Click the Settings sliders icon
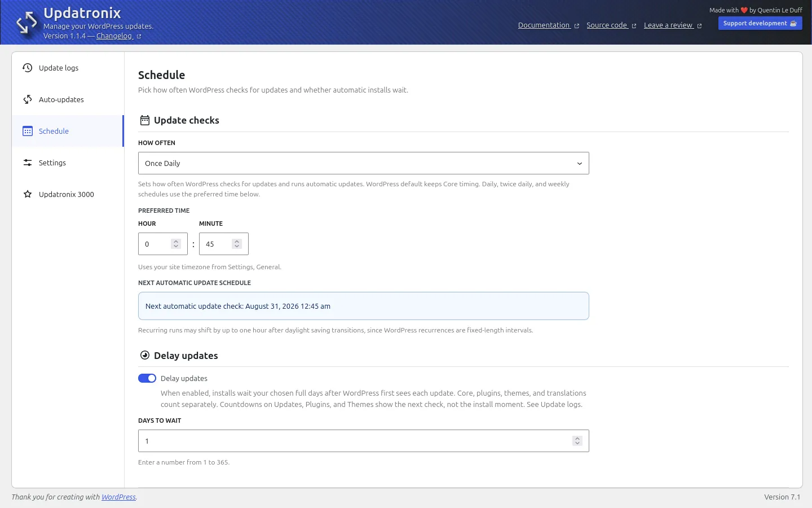This screenshot has width=812, height=508. [27, 163]
